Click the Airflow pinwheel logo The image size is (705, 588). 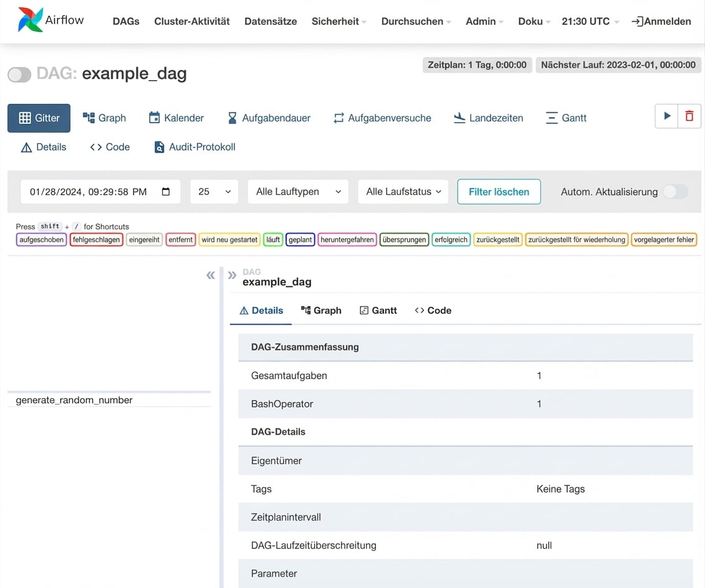pos(30,20)
